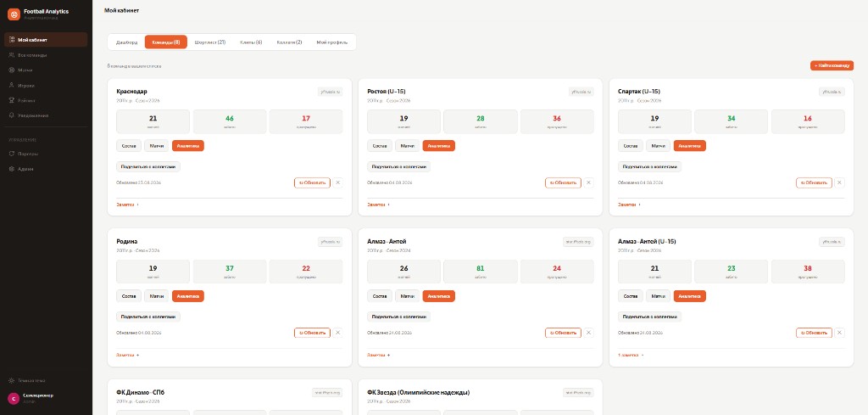Image resolution: width=868 pixels, height=415 pixels.
Task: Click Обновить on the Ростов (U-15) card
Action: pyautogui.click(x=563, y=182)
